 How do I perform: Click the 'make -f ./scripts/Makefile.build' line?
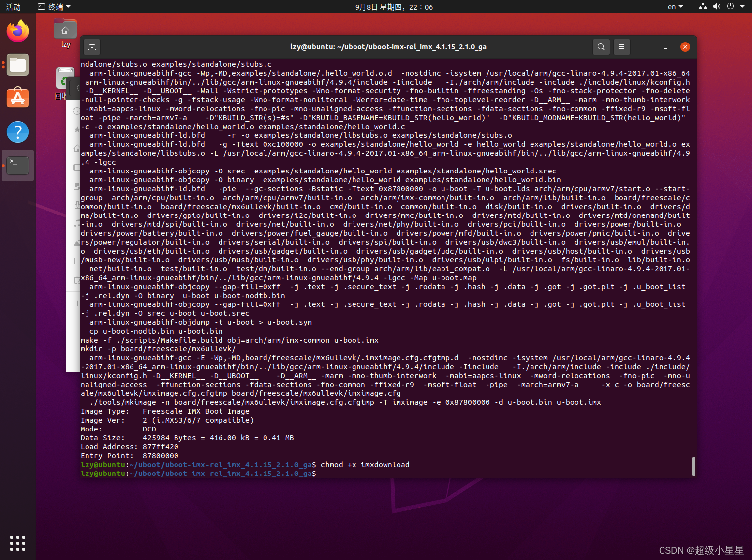230,340
